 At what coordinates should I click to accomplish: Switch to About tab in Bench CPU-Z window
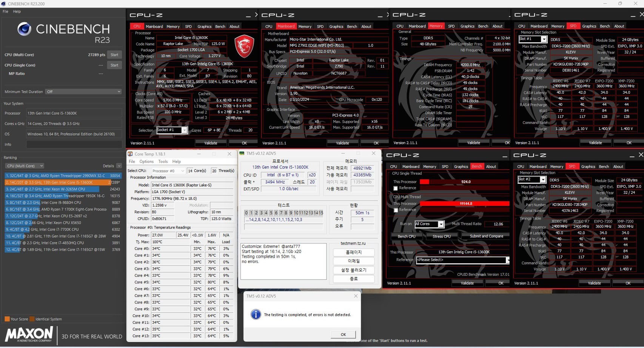point(491,167)
